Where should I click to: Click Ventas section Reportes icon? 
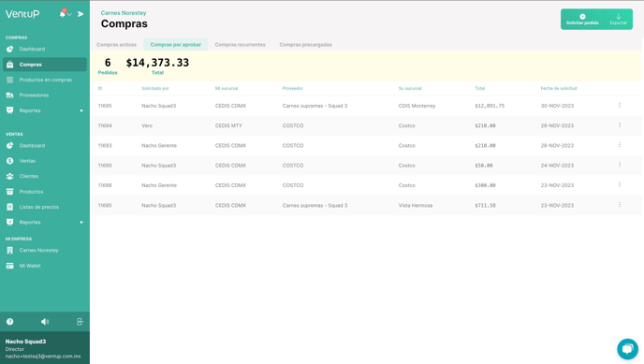(x=10, y=222)
